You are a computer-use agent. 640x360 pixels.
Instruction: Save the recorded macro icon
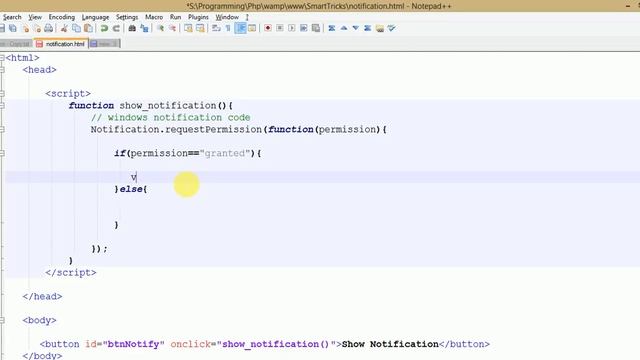[x=316, y=28]
